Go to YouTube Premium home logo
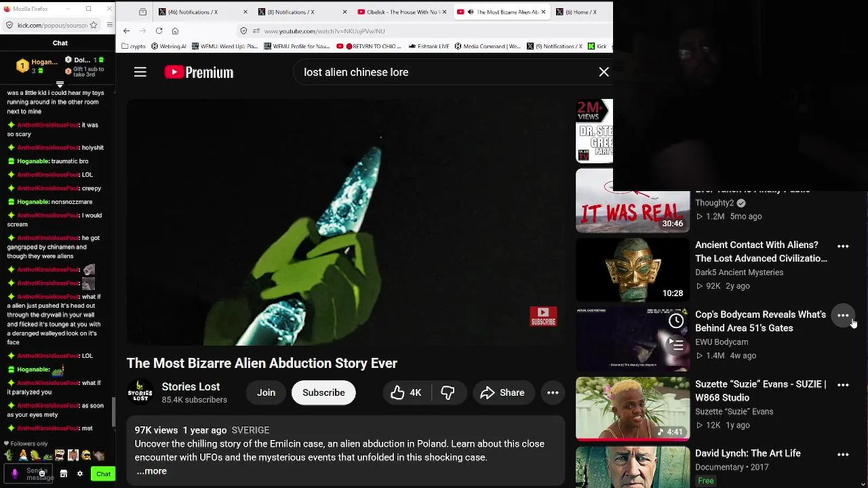 (x=199, y=73)
